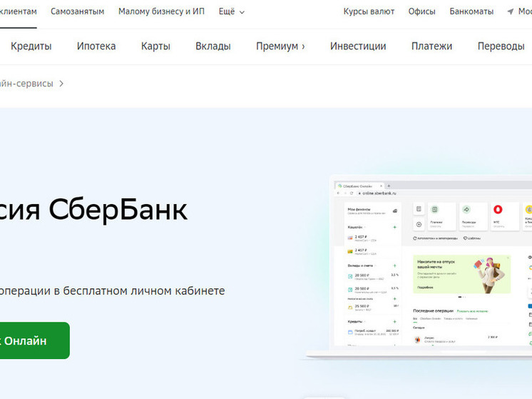Open the Переводы menu
532x399 pixels.
click(501, 46)
